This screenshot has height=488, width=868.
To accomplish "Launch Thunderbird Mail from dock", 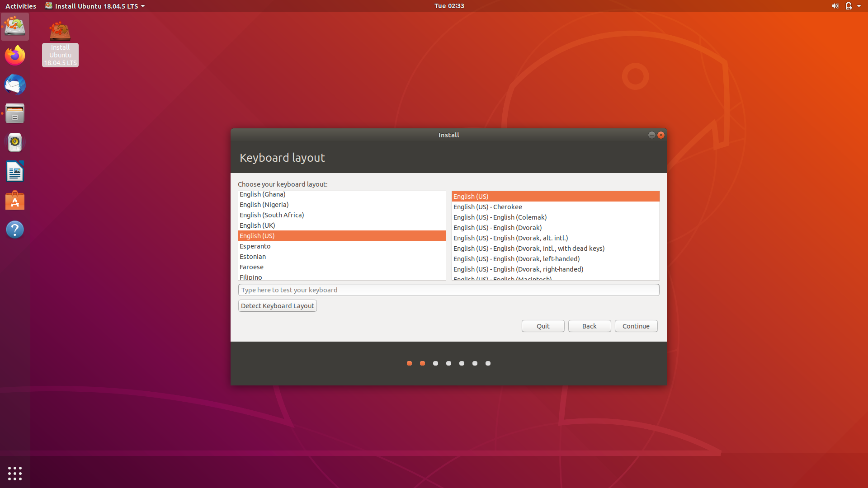I will click(15, 84).
